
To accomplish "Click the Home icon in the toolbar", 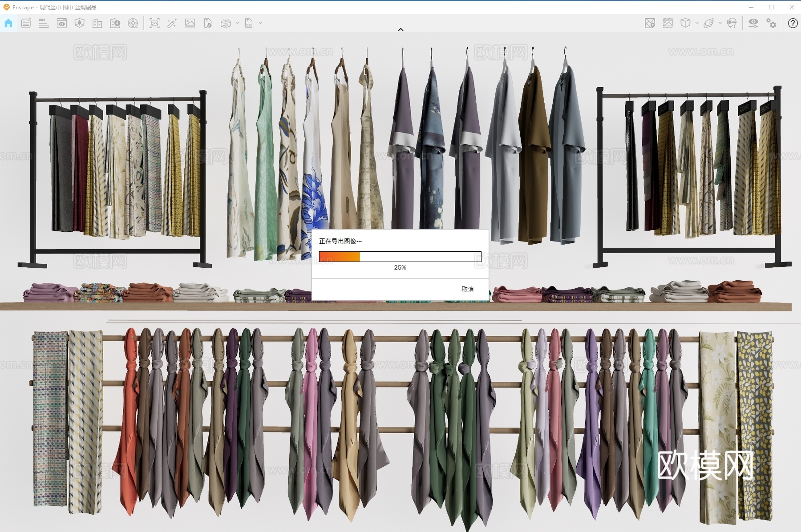I will click(8, 23).
